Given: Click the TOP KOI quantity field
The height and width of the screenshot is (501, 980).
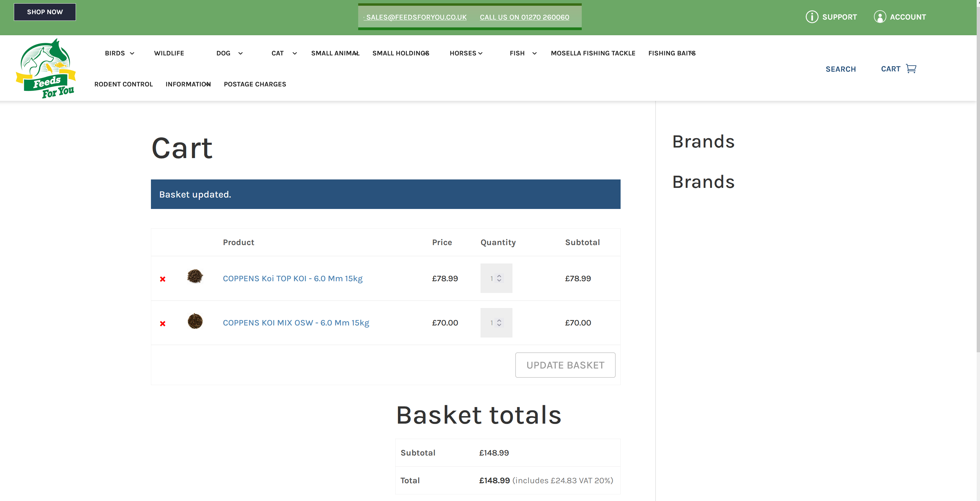Looking at the screenshot, I should pos(496,278).
